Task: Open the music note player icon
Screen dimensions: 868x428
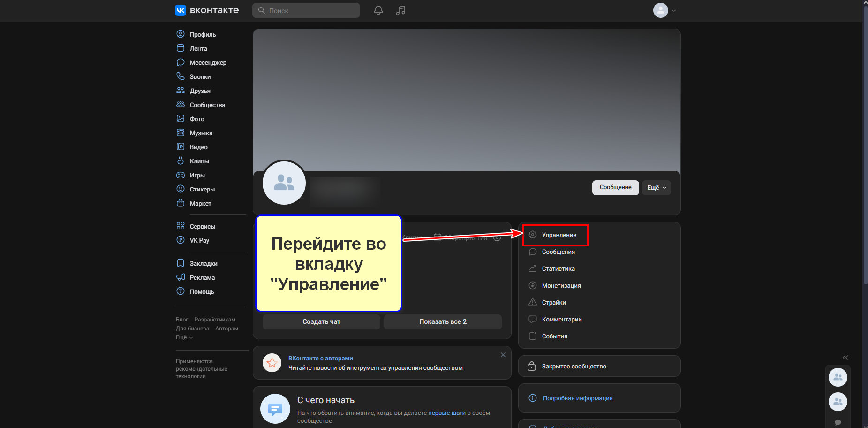Action: click(400, 10)
